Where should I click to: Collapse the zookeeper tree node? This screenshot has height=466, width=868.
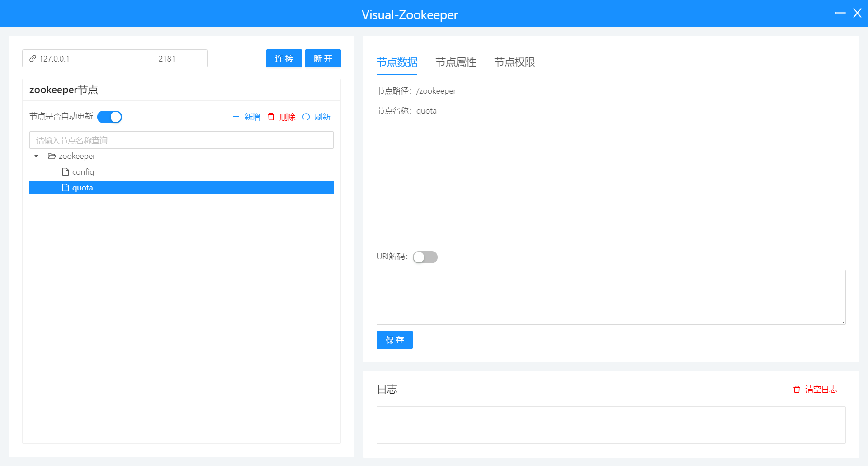pyautogui.click(x=36, y=156)
